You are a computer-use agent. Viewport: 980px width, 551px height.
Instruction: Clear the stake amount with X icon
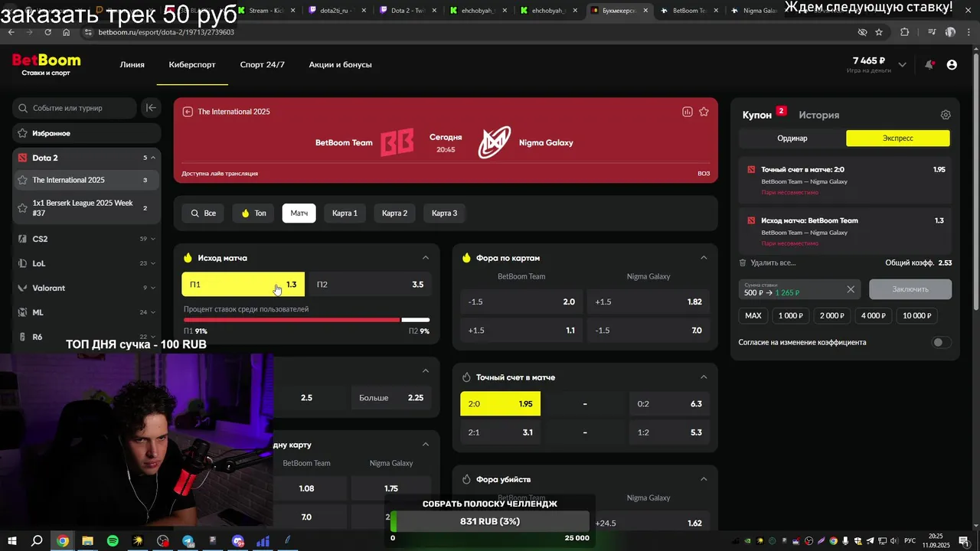pyautogui.click(x=851, y=289)
